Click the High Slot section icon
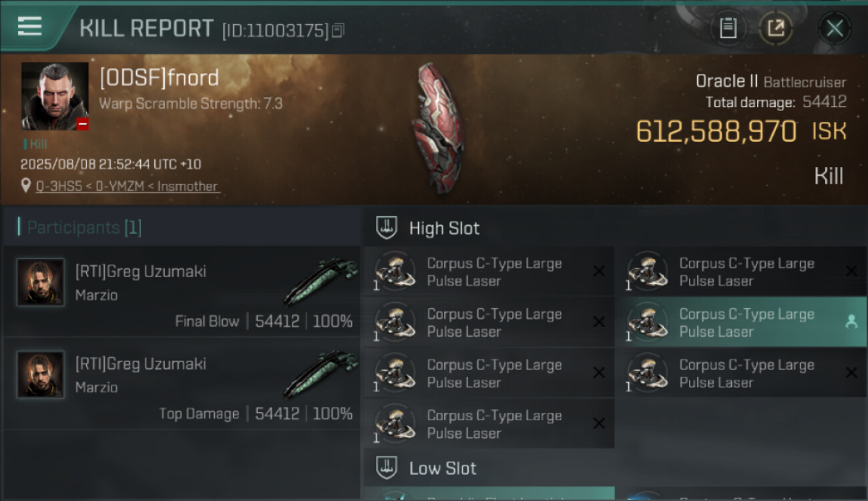868x501 pixels. click(x=387, y=228)
